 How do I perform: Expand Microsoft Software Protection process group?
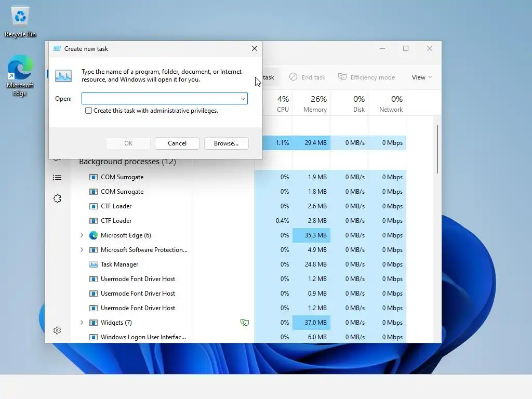click(x=82, y=250)
